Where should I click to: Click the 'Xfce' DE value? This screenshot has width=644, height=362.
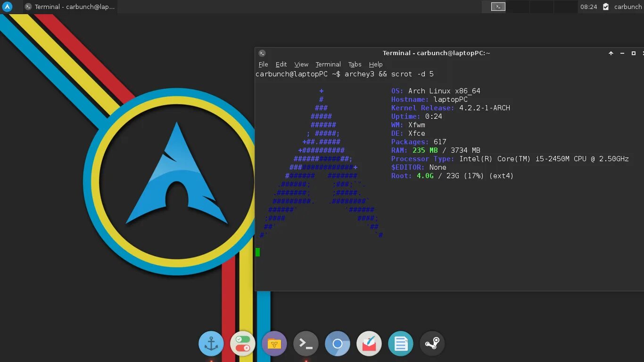pyautogui.click(x=417, y=133)
